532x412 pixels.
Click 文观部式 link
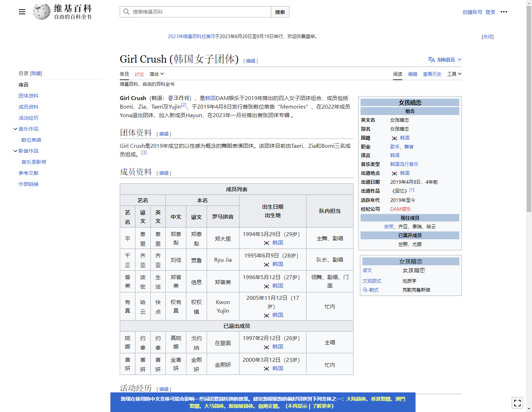(372, 281)
